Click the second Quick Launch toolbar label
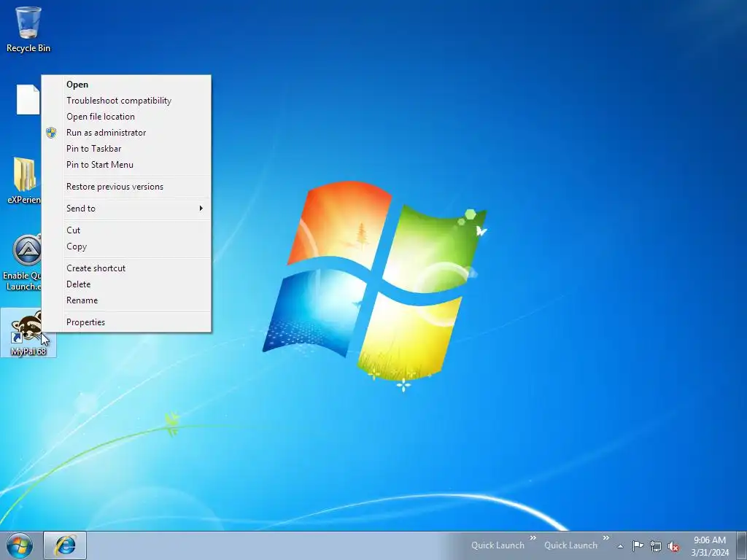The image size is (747, 560). tap(570, 545)
